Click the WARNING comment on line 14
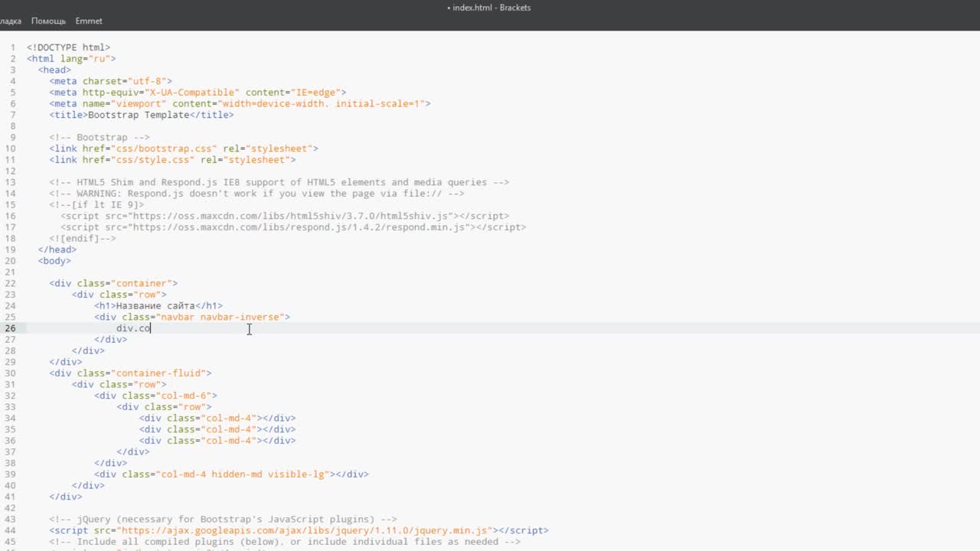 tap(256, 194)
